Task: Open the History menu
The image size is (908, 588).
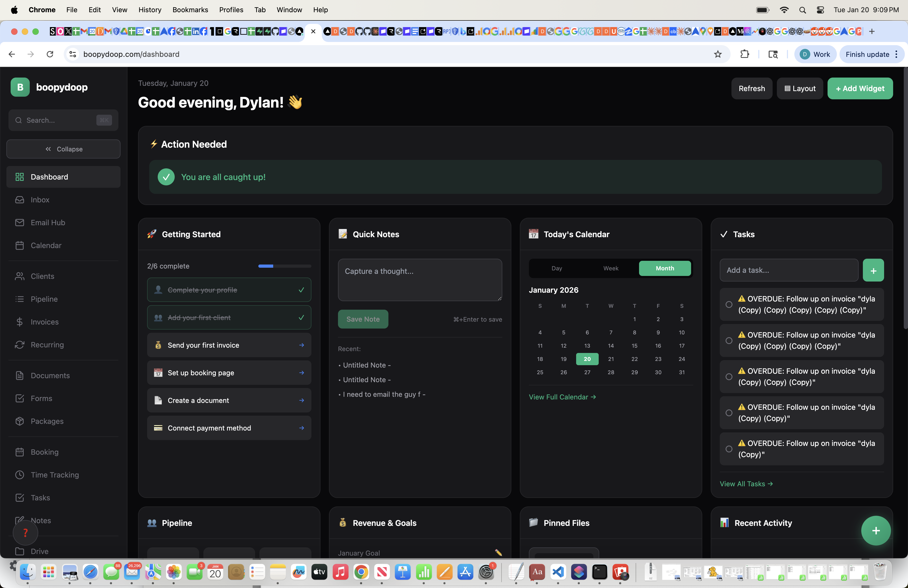Action: [149, 10]
